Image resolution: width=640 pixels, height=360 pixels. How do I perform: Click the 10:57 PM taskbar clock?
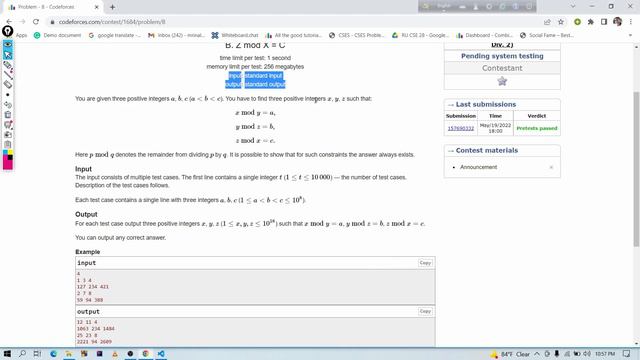[x=605, y=354]
